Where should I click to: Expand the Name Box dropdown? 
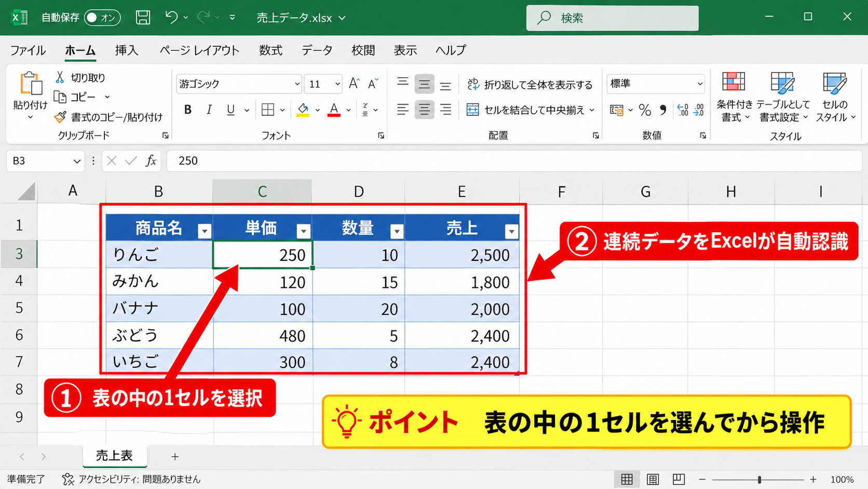(77, 161)
